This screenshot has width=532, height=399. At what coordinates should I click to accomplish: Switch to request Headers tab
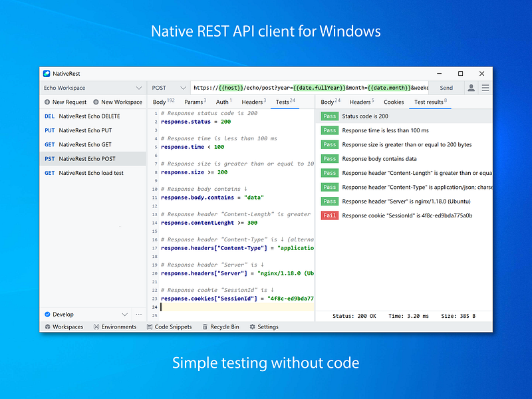pyautogui.click(x=254, y=102)
